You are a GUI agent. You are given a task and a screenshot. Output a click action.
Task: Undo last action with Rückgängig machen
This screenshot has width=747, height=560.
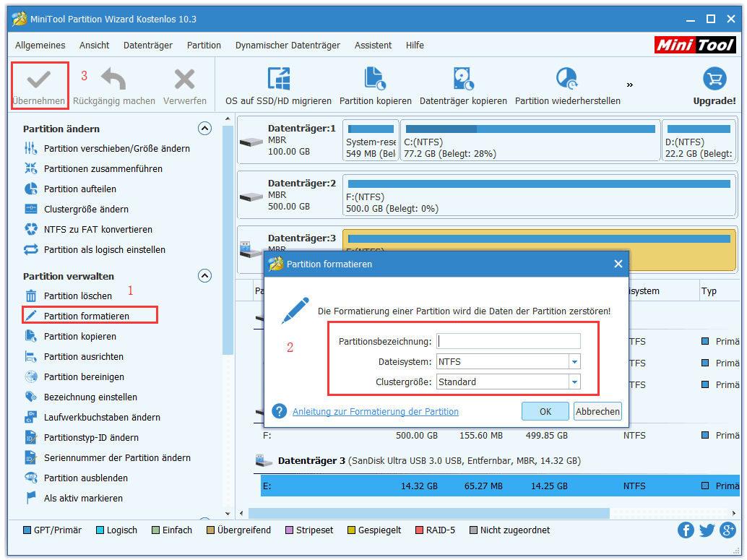(x=114, y=86)
